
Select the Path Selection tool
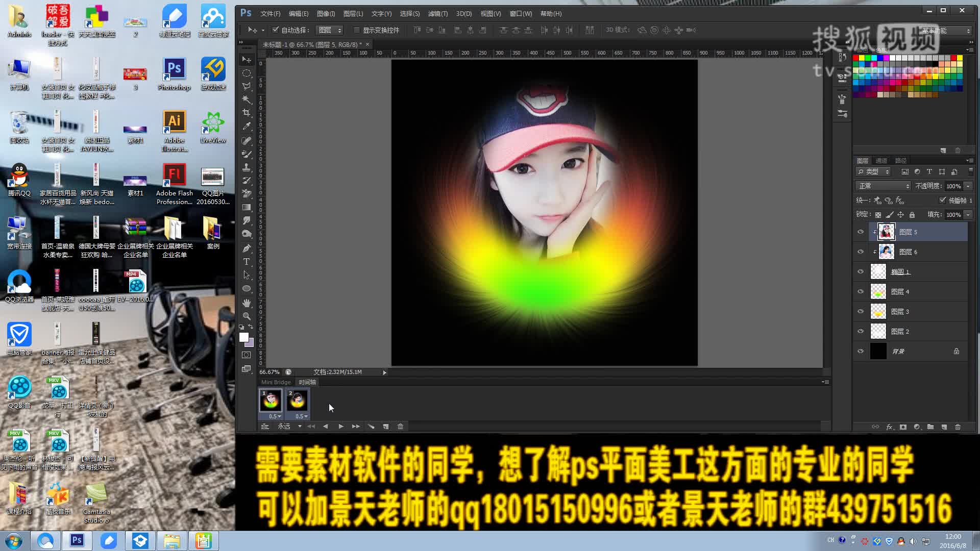point(247,275)
